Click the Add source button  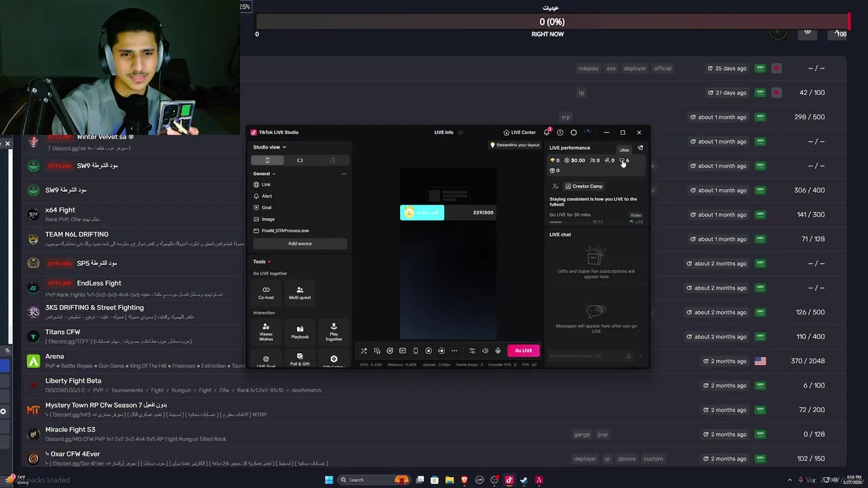point(300,243)
